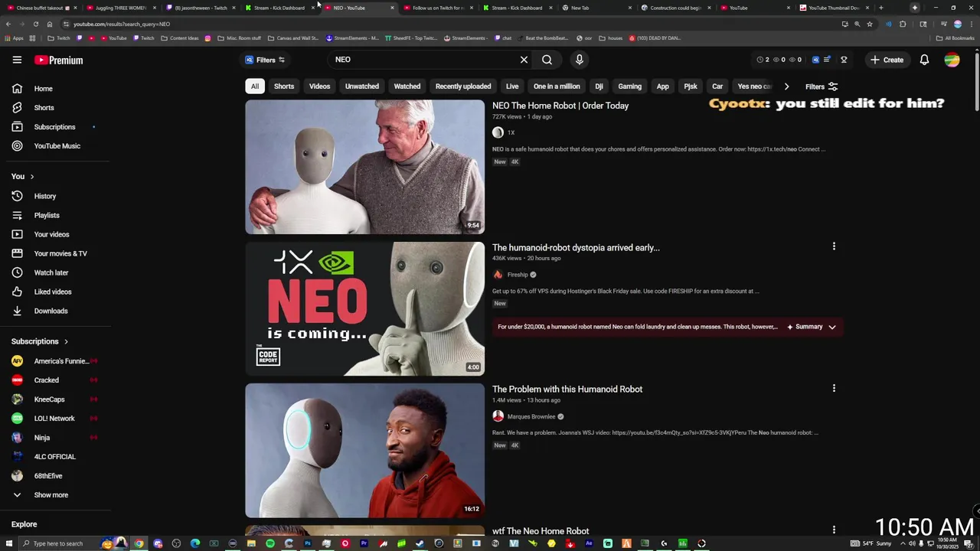Open humanoid-robot dystopia arrived early title
Image resolution: width=980 pixels, height=551 pixels.
pyautogui.click(x=576, y=248)
